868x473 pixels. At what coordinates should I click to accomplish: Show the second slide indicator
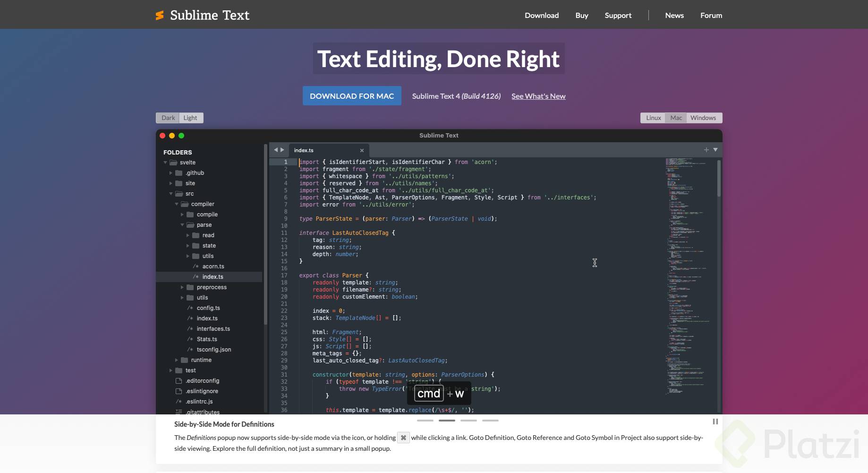coord(447,420)
